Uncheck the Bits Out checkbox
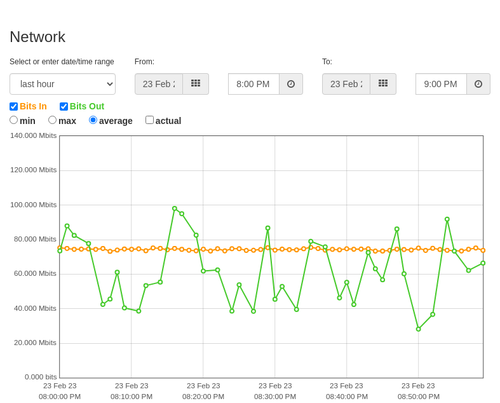This screenshot has width=500, height=403. [x=64, y=106]
